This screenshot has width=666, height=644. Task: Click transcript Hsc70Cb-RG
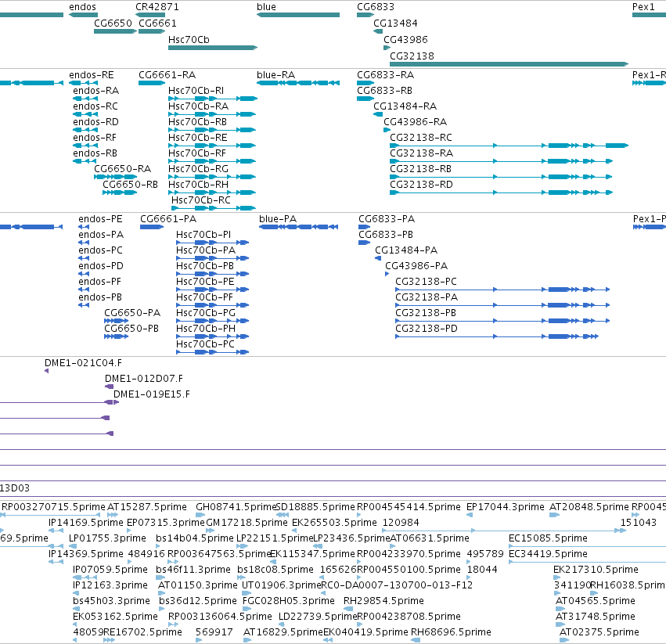[198, 169]
